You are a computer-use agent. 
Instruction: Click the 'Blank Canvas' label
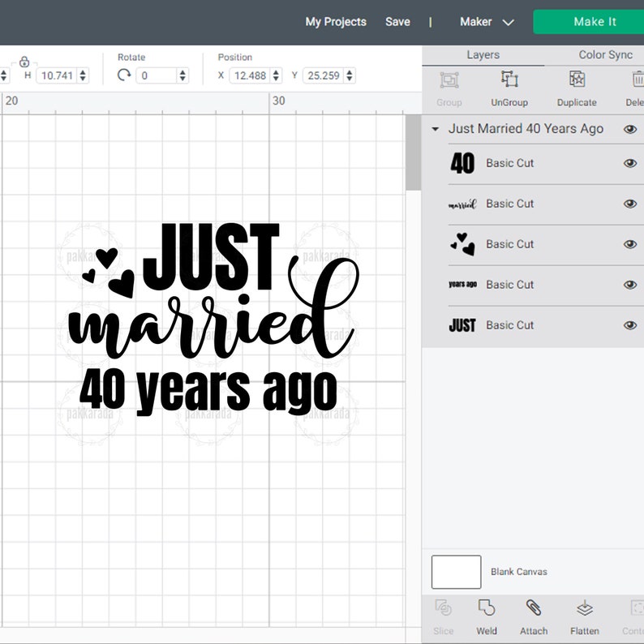click(x=519, y=572)
